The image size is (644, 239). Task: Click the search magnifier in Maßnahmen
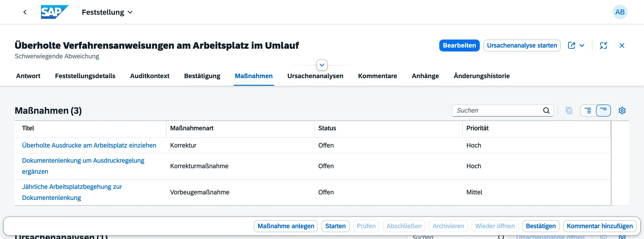click(546, 110)
